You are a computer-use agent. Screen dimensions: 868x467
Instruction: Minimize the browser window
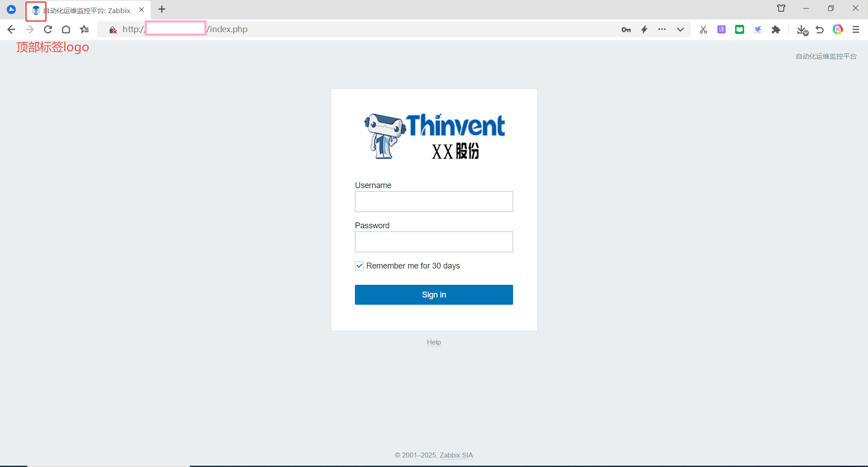click(806, 8)
